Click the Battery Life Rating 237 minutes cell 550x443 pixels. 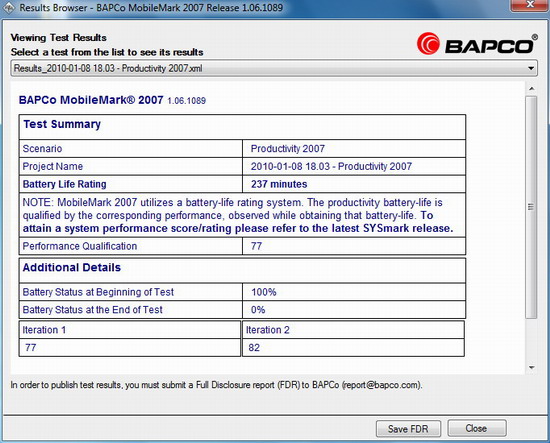[354, 184]
